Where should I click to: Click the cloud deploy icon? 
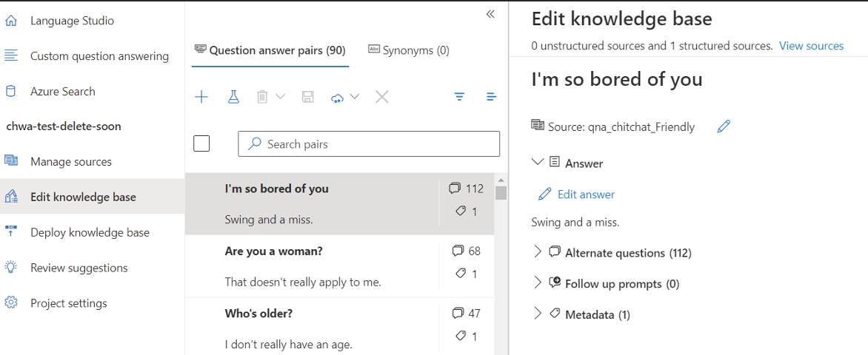click(338, 98)
